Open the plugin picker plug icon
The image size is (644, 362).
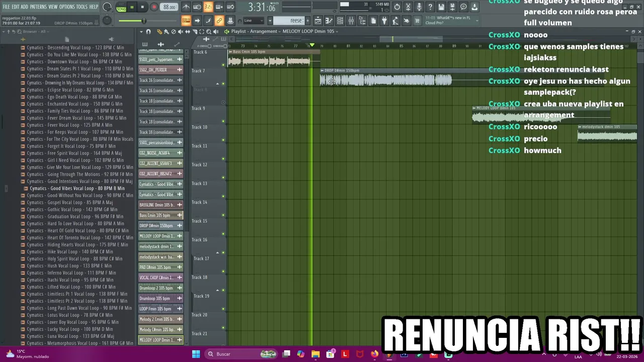coord(384,21)
